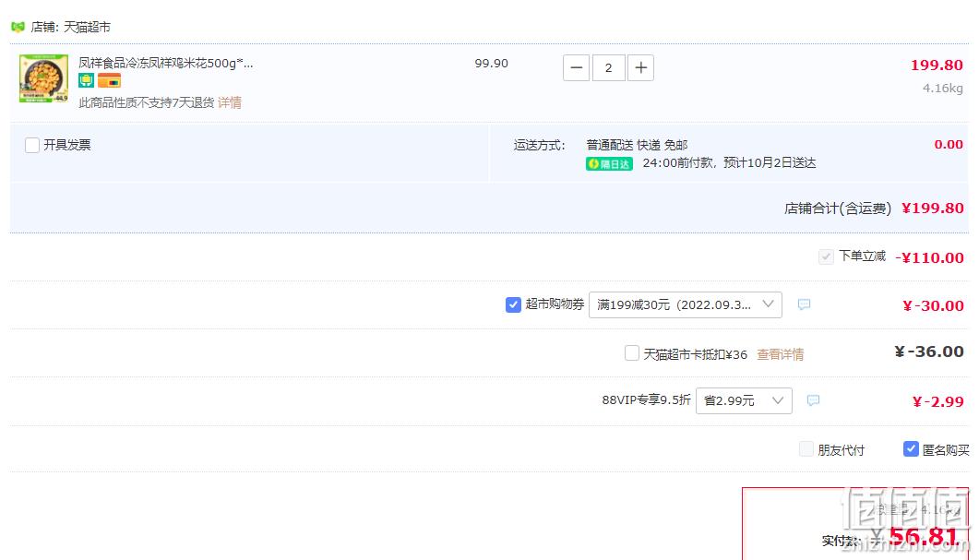Click the 隔日达 next-day delivery badge
Viewport: 979px width, 560px height.
(609, 163)
